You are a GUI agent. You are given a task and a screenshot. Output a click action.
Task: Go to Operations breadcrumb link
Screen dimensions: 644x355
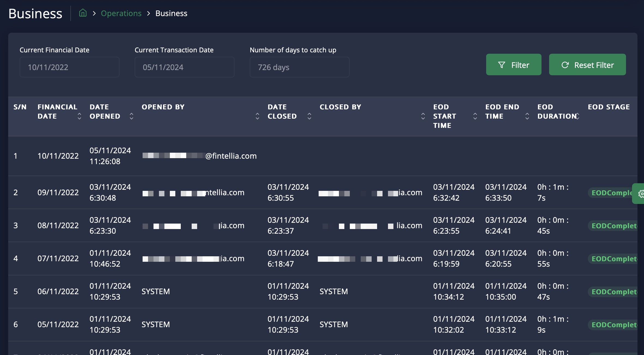121,13
